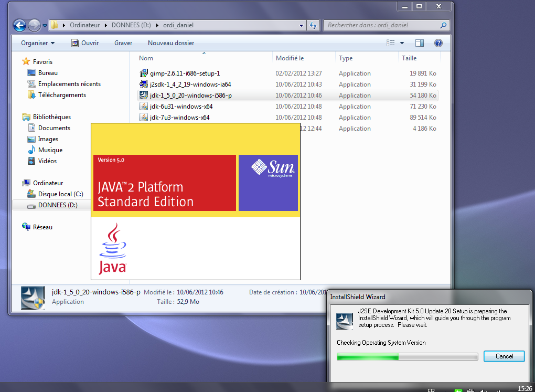Select the jdk-6u31-windows-x64 file icon
Viewport: 535px width, 392px height.
point(144,107)
